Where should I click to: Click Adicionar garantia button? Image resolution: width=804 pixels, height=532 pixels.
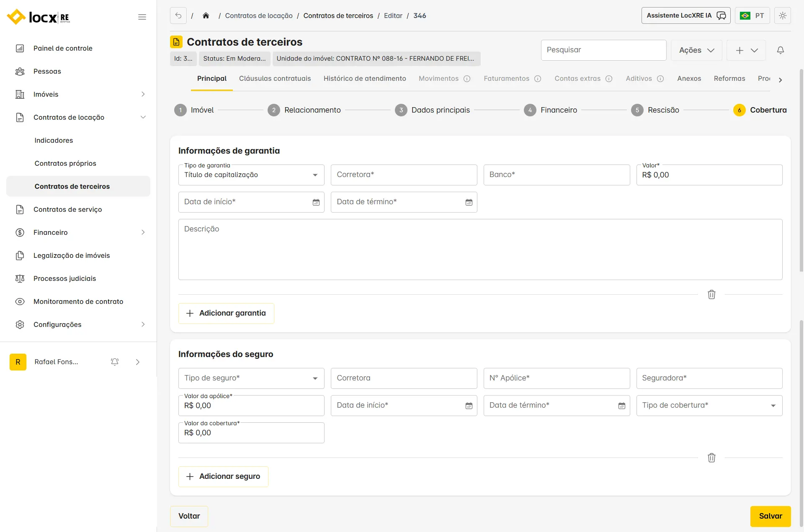[x=226, y=314]
